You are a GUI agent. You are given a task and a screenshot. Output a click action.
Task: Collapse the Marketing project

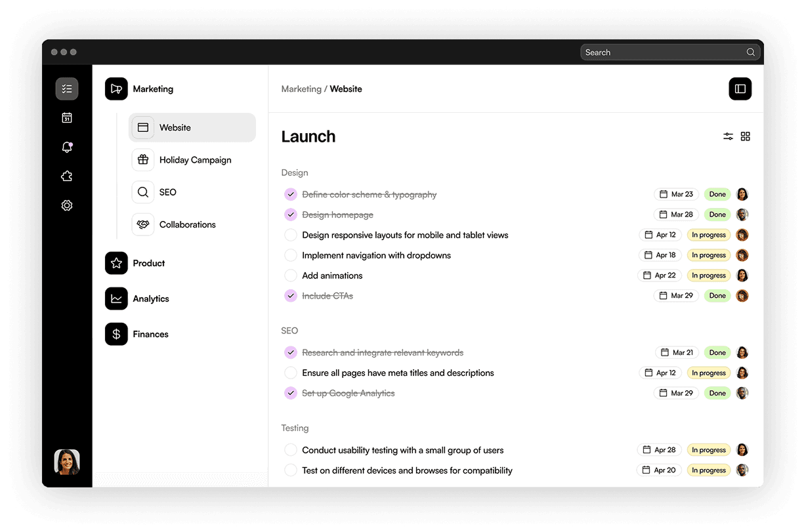(153, 89)
